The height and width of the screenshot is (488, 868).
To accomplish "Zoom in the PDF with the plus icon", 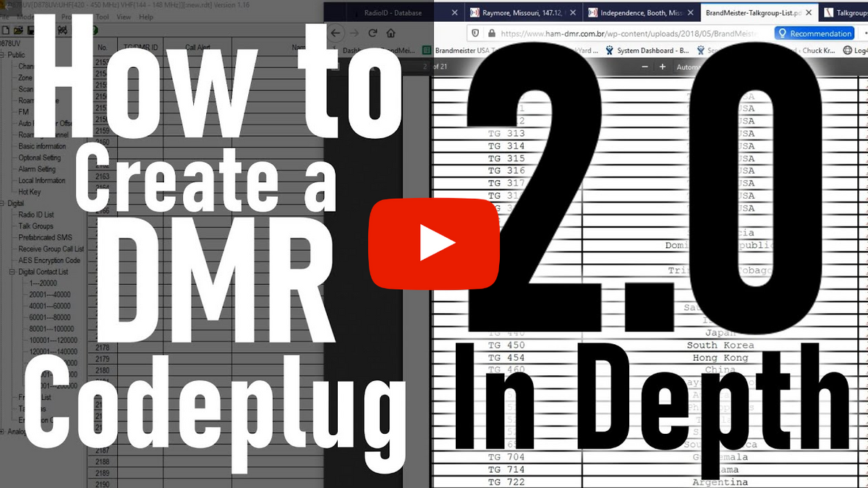I will tap(663, 66).
